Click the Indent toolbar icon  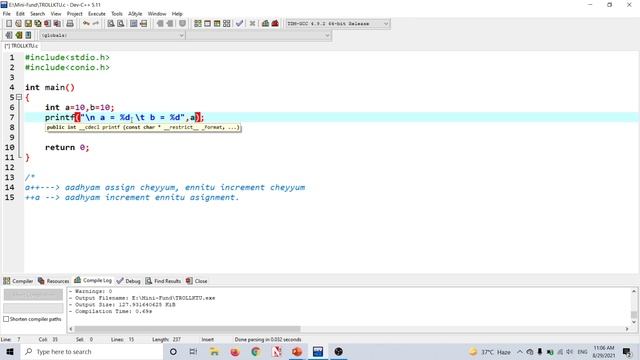(160, 24)
